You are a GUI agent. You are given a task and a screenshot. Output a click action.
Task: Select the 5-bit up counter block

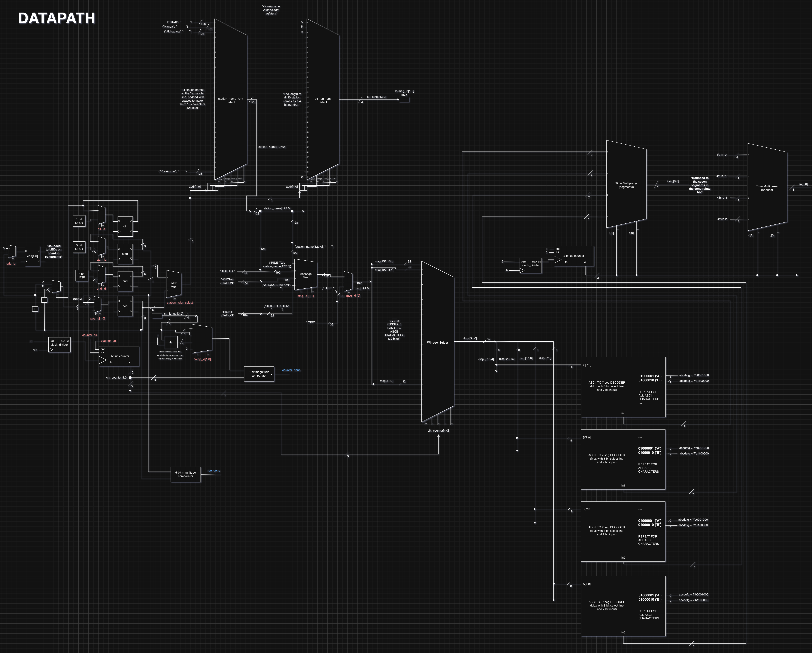coord(119,356)
